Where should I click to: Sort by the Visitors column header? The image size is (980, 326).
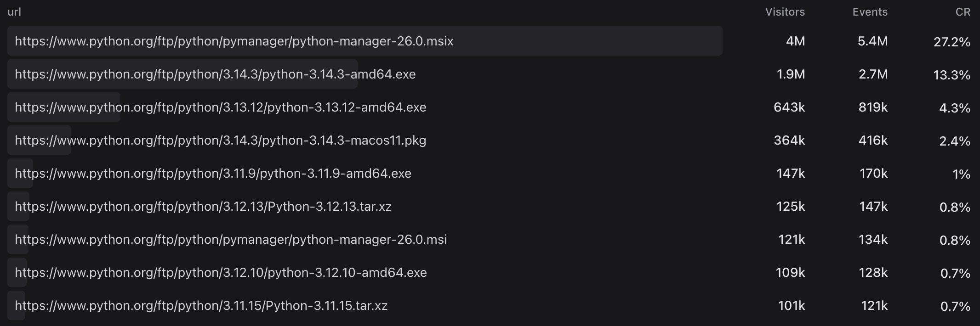(785, 12)
